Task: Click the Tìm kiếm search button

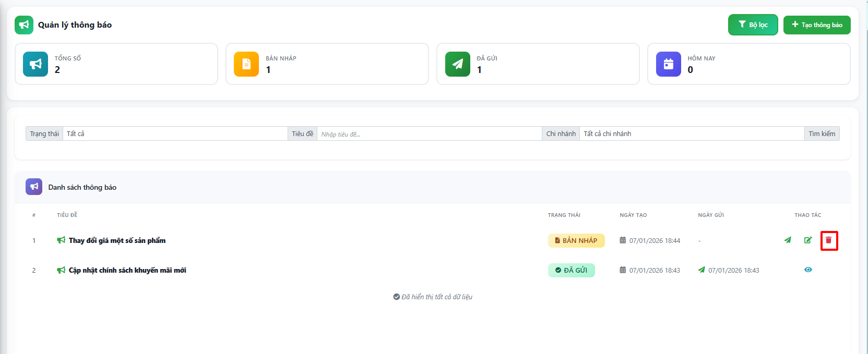Action: (x=822, y=134)
